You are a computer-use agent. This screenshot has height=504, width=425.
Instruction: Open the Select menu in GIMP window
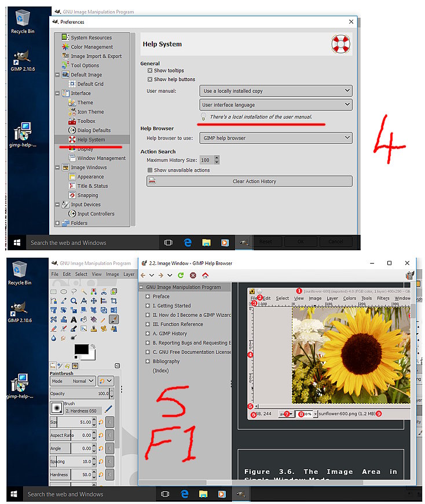point(81,274)
